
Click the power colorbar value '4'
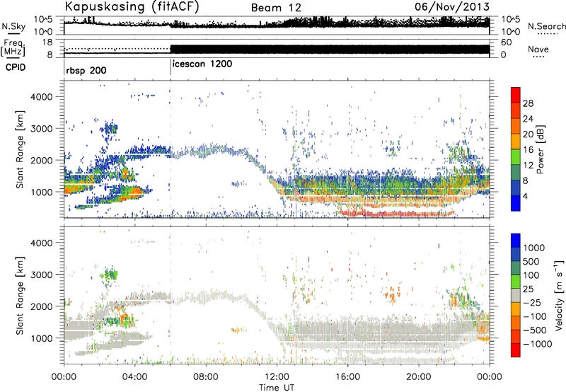[x=525, y=196]
